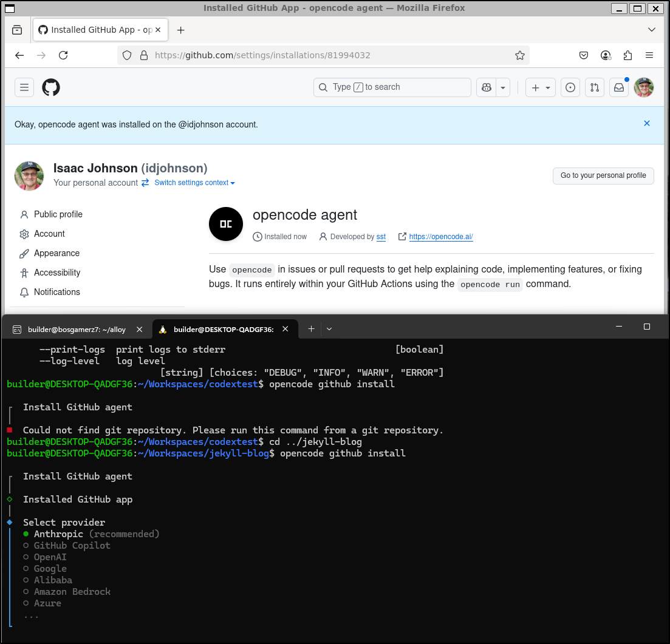Switch to the builder@bosgamerz7 ~/alloy tab
The width and height of the screenshot is (670, 644).
point(77,329)
